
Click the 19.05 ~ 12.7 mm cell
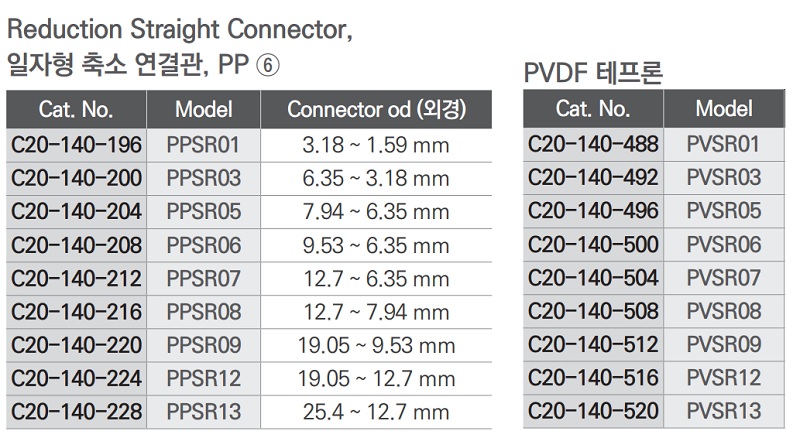coord(376,378)
